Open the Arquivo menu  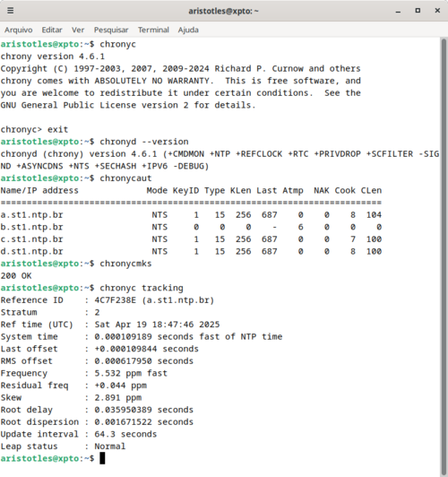coord(19,30)
